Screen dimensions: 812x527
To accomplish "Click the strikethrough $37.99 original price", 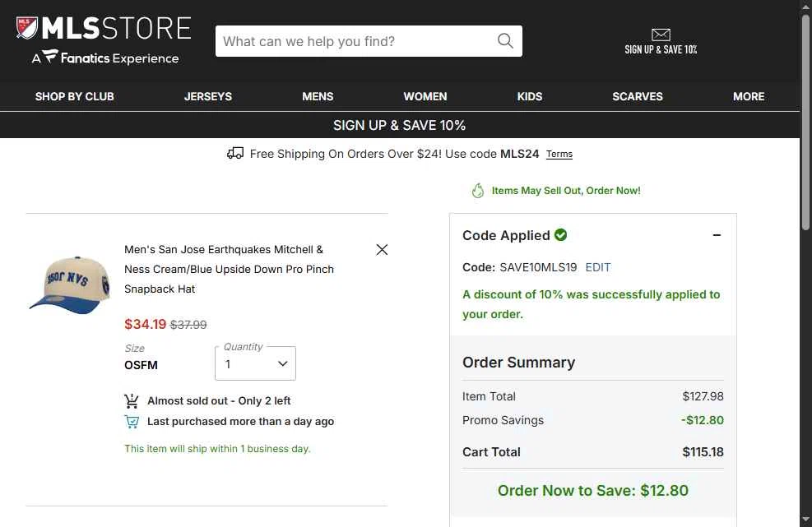I will (188, 325).
